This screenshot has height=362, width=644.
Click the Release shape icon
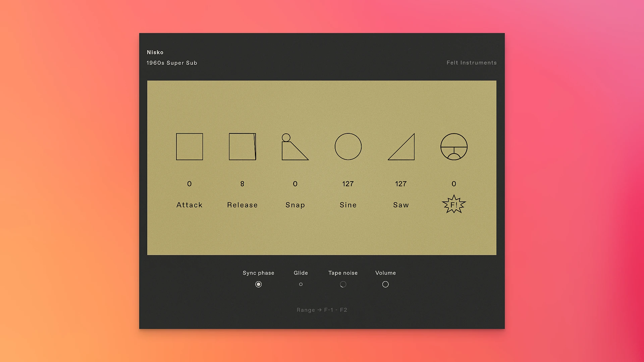242,146
